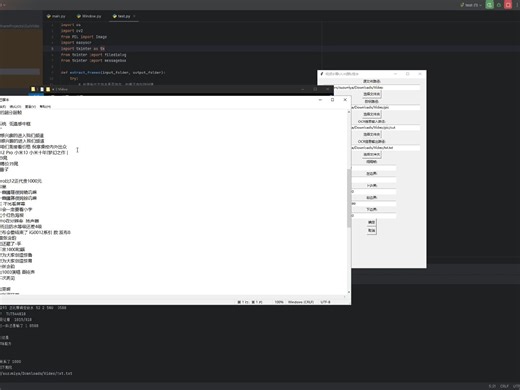Image resolution: width=520 pixels, height=390 pixels.
Task: Click the green rerun icon in PyCharm toolbar
Action: pyautogui.click(x=489, y=5)
